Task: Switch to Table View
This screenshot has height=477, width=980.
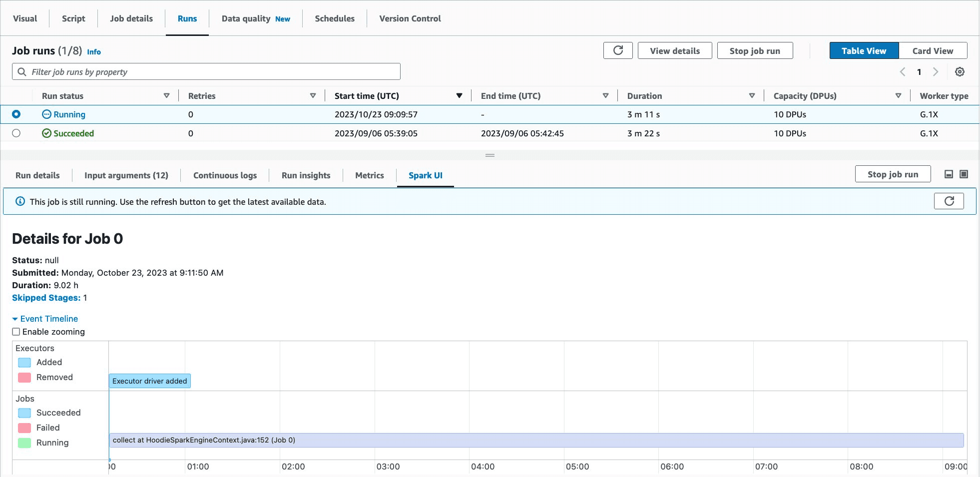Action: pos(864,50)
